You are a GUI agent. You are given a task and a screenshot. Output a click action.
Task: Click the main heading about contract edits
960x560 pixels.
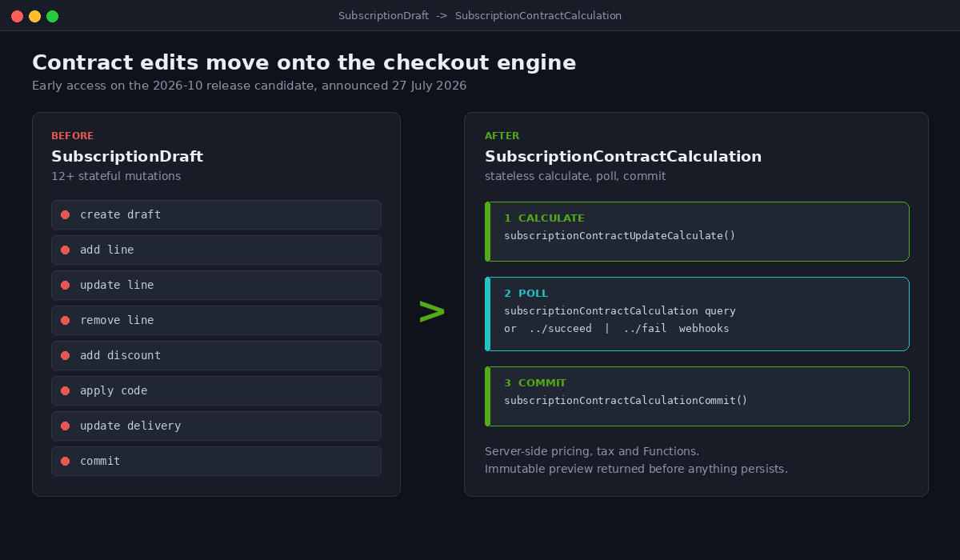point(304,62)
